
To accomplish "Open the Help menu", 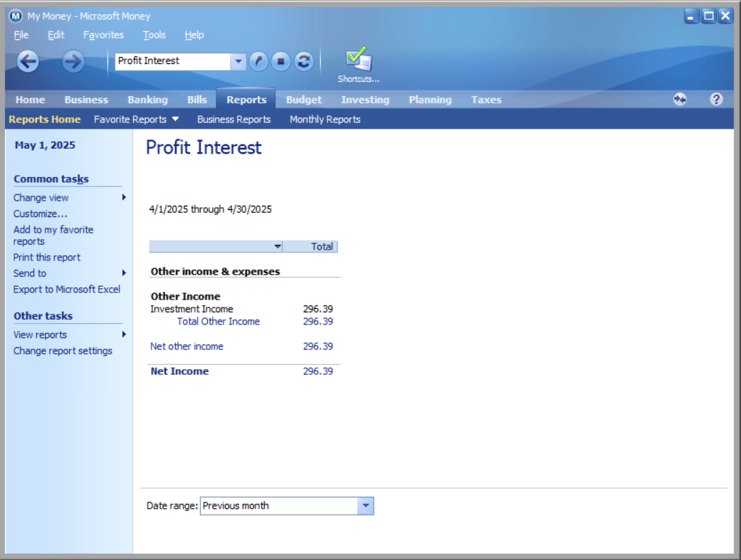I will (x=194, y=35).
